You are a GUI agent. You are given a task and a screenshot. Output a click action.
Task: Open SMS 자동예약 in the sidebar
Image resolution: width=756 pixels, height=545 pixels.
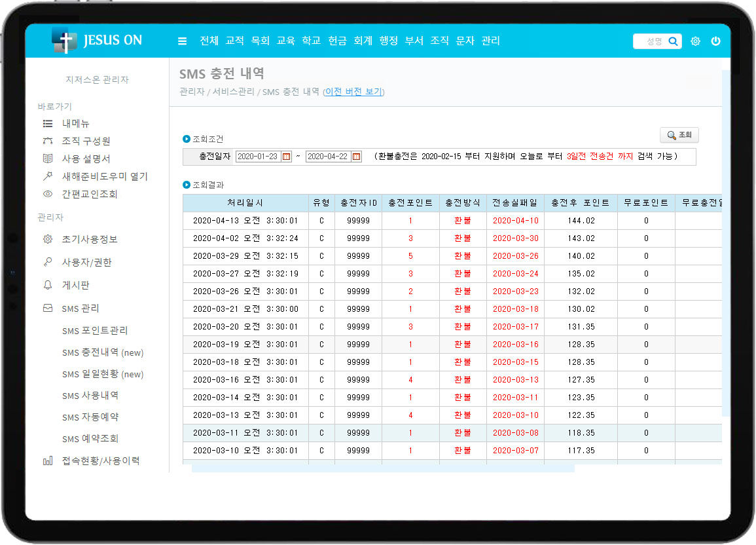click(x=90, y=417)
